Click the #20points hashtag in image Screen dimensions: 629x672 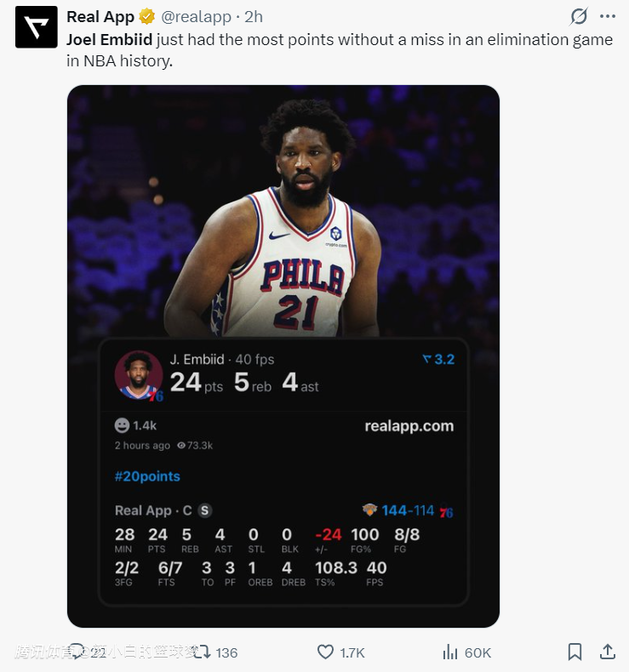click(147, 476)
